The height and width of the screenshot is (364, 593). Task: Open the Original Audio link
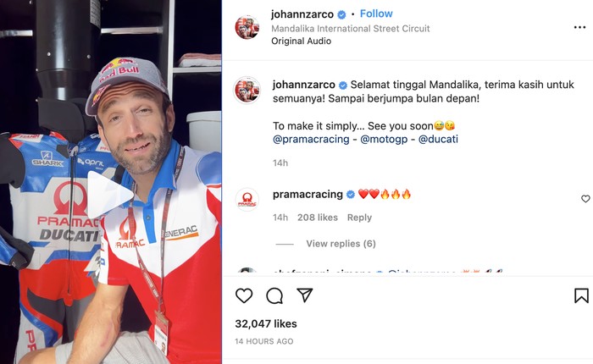pyautogui.click(x=301, y=41)
